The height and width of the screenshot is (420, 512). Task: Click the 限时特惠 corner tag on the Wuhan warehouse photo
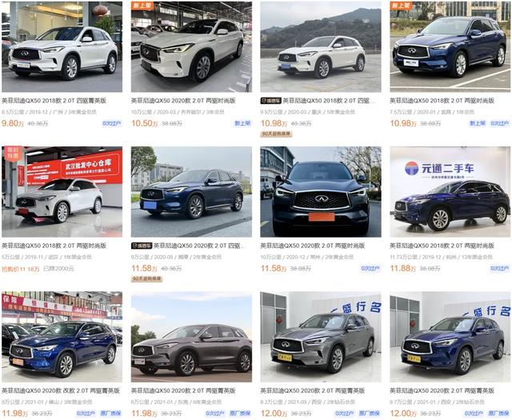[x=12, y=154]
